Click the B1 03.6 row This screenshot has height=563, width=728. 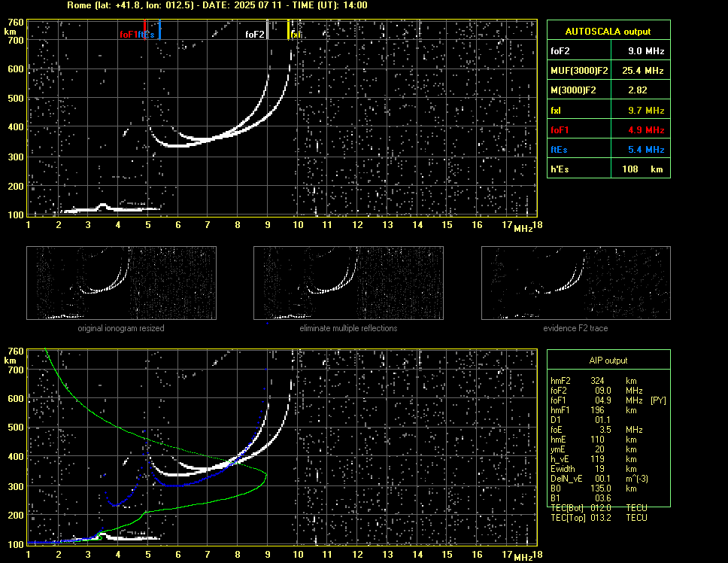pos(581,498)
